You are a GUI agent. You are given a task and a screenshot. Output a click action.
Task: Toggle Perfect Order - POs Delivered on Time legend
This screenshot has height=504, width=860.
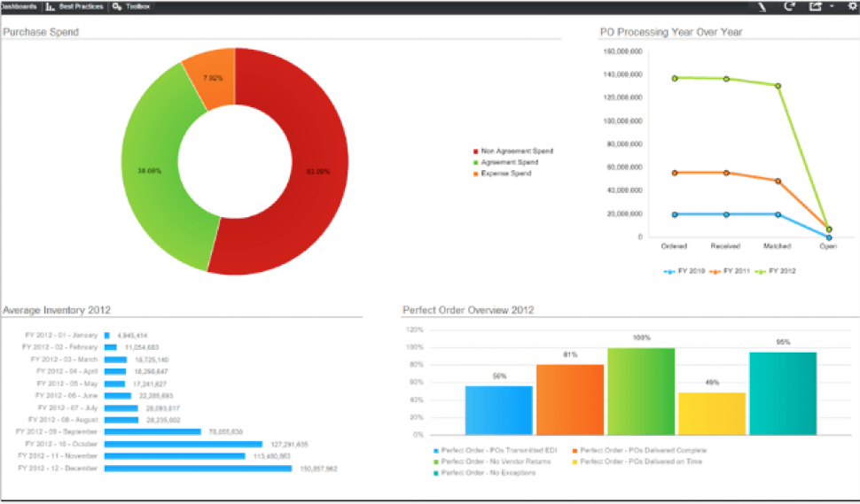coord(637,461)
